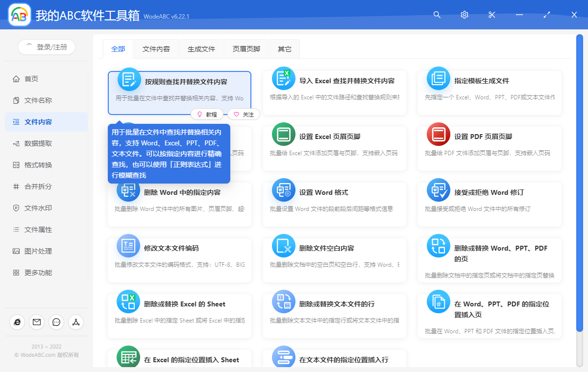This screenshot has height=372, width=588.
Task: Click the 设置 PDF 页眉页脚 red icon
Action: [439, 135]
